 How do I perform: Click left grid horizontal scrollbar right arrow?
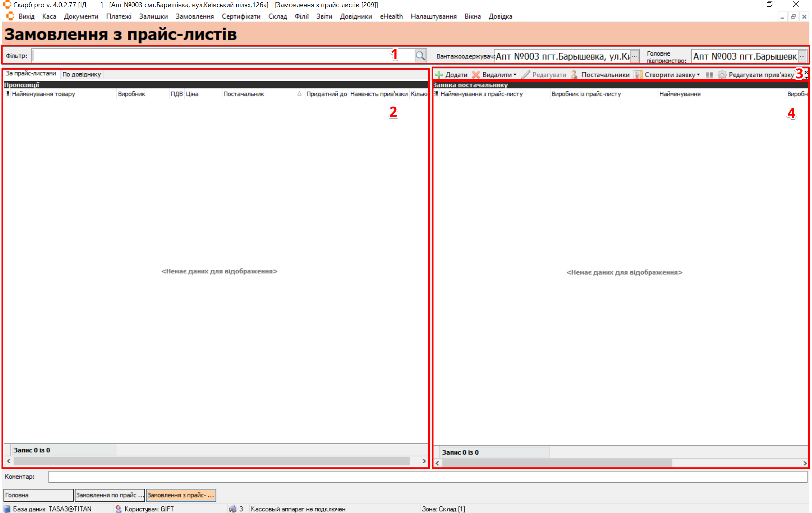[x=424, y=461]
